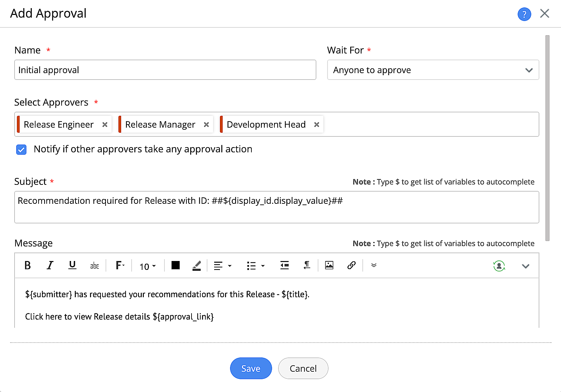Cancel adding the approval
Screen dimensions: 561x392
click(x=303, y=368)
